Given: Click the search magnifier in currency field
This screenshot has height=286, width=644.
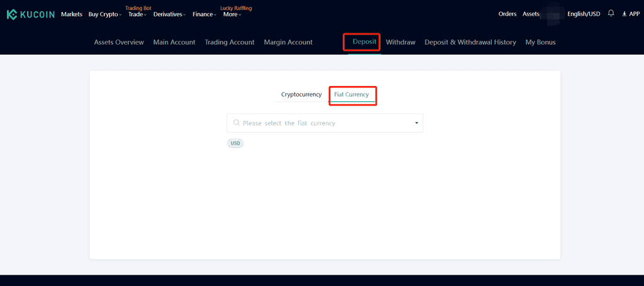Looking at the screenshot, I should tap(236, 123).
